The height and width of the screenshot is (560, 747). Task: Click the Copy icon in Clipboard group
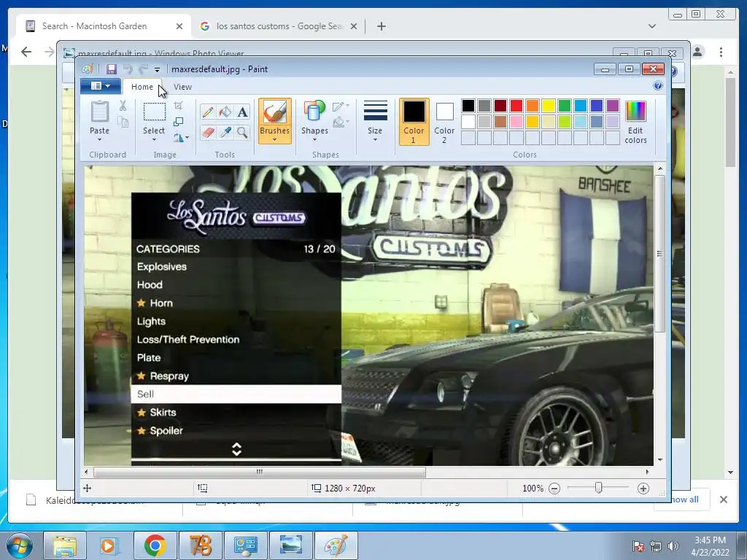[123, 122]
